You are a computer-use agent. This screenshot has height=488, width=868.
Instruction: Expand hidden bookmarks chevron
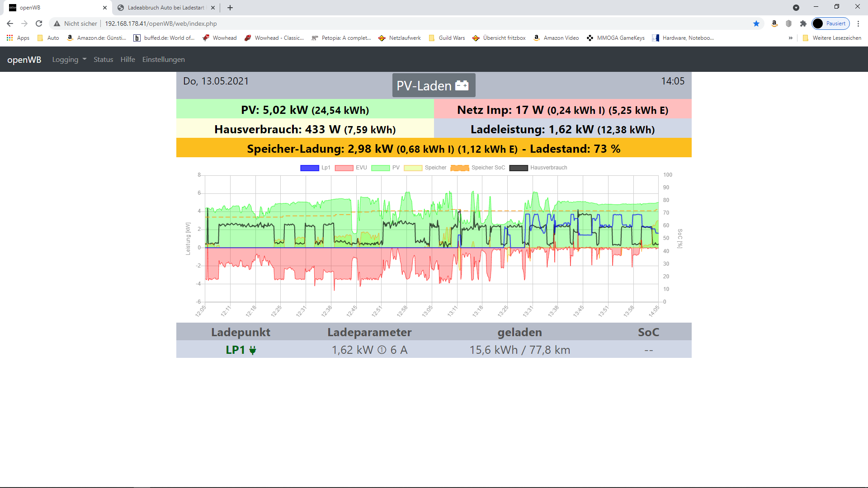click(790, 38)
